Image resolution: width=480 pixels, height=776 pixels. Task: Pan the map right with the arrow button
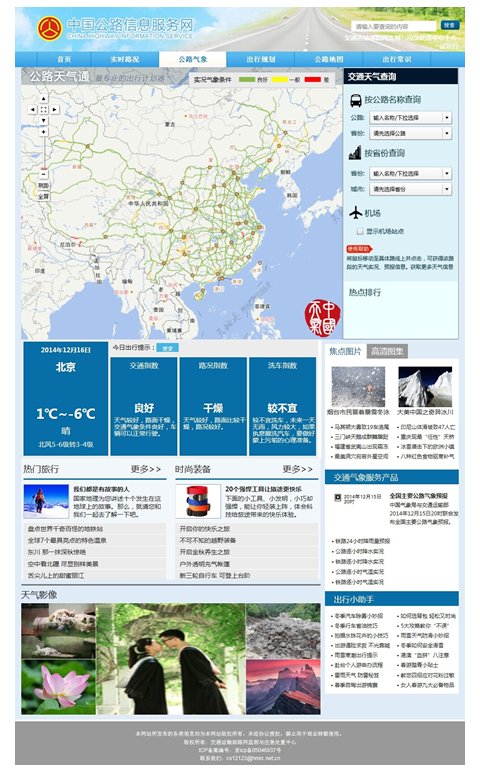54,109
